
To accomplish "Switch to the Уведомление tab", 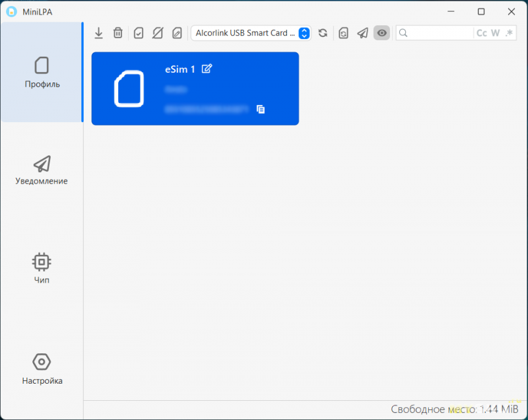I will (42, 170).
